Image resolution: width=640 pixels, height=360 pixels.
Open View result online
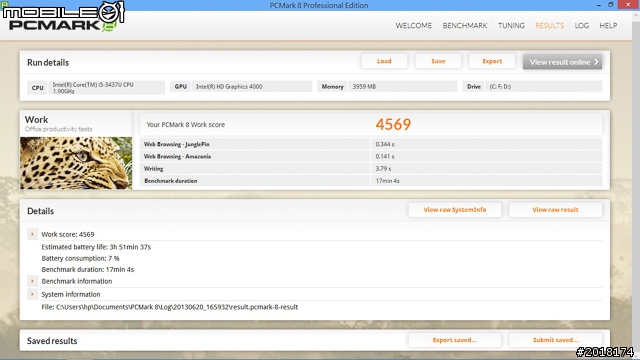click(562, 62)
